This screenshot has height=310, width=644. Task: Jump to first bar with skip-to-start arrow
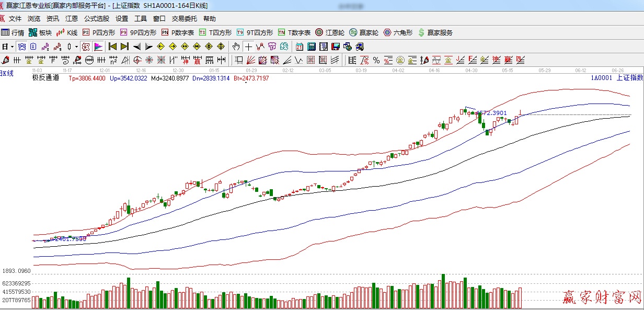tap(112, 47)
